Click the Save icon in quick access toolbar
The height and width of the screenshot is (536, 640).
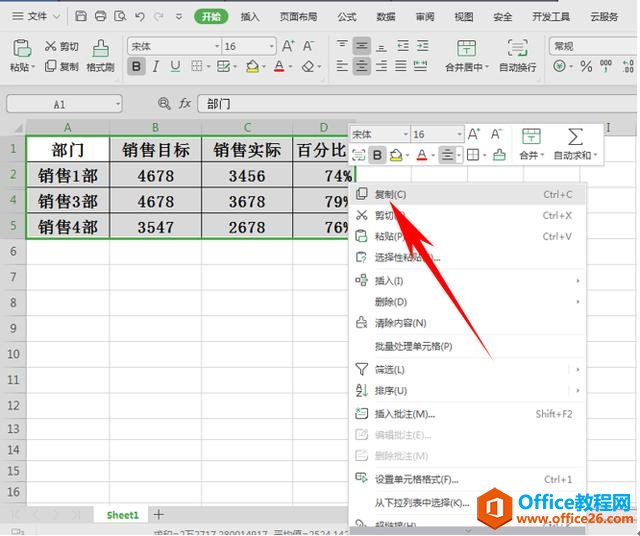point(81,16)
